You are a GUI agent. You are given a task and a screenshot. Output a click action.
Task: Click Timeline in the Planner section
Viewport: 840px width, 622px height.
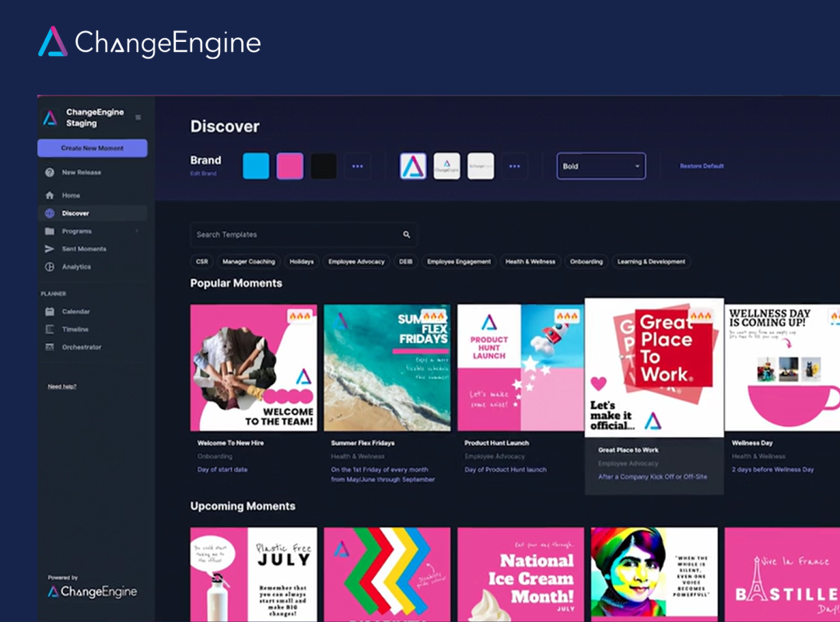92,330
